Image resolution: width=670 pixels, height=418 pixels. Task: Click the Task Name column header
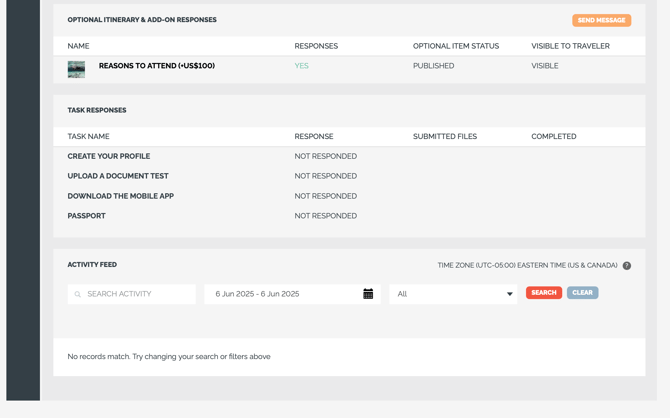click(88, 136)
